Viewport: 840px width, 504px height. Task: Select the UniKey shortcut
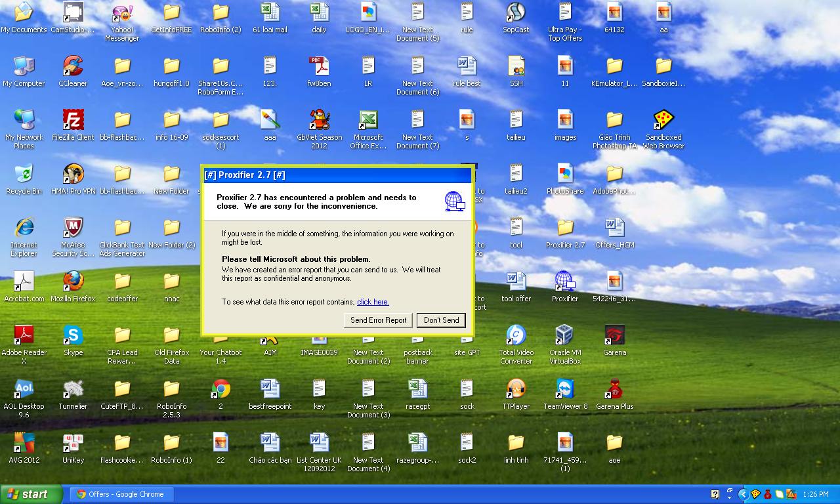[x=73, y=448]
